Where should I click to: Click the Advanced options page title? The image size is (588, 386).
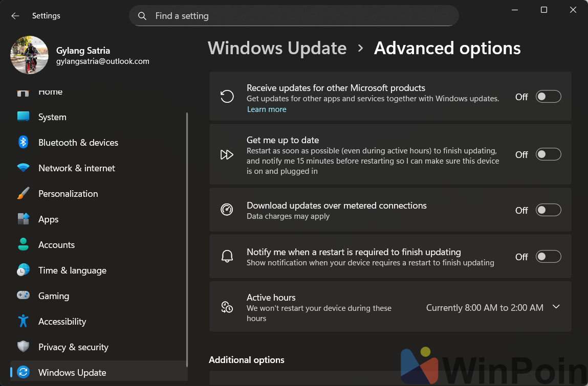[x=447, y=49]
